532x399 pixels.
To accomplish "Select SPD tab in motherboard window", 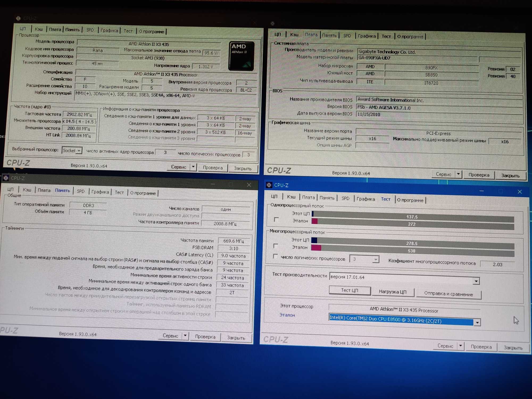I will [347, 35].
